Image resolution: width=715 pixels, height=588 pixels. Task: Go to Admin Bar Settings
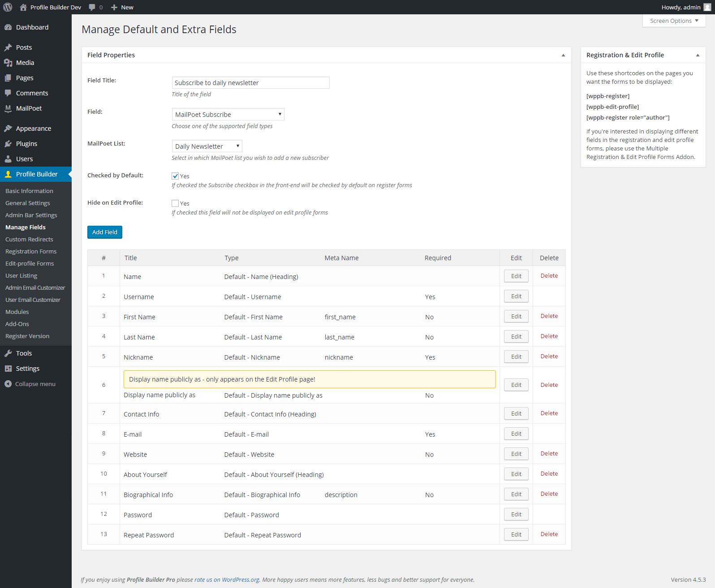[x=31, y=215]
